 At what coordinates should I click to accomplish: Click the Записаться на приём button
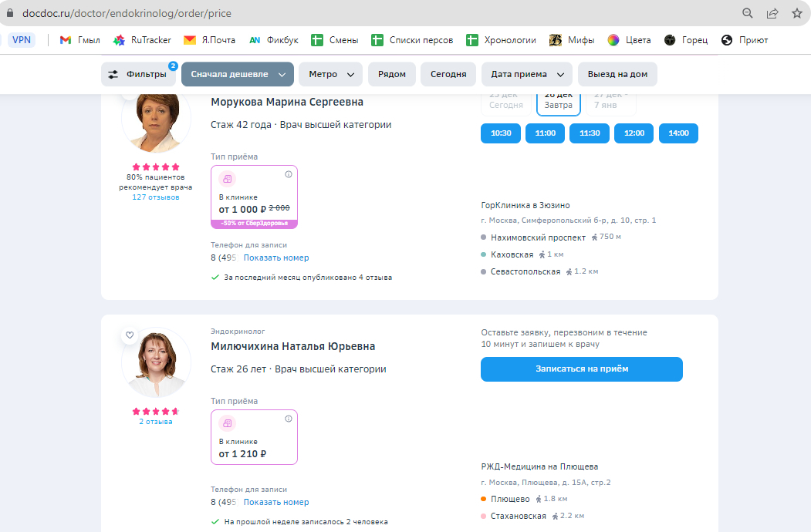click(582, 369)
